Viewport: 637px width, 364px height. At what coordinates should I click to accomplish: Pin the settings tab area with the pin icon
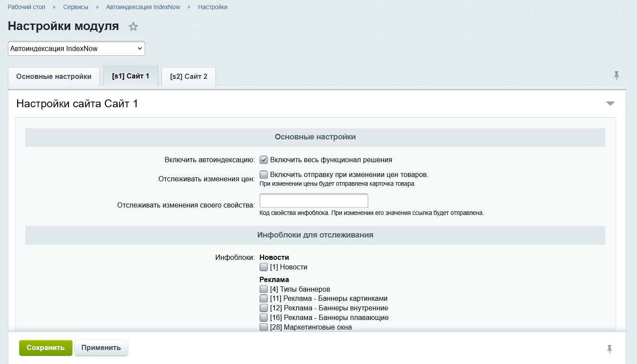[616, 75]
